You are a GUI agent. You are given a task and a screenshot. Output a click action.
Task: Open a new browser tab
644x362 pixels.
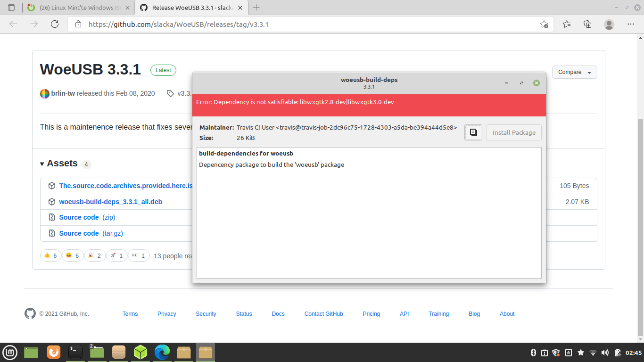[256, 8]
